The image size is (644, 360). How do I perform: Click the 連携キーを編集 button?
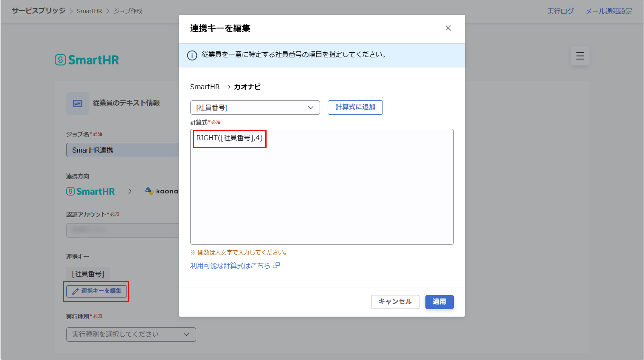tap(96, 291)
